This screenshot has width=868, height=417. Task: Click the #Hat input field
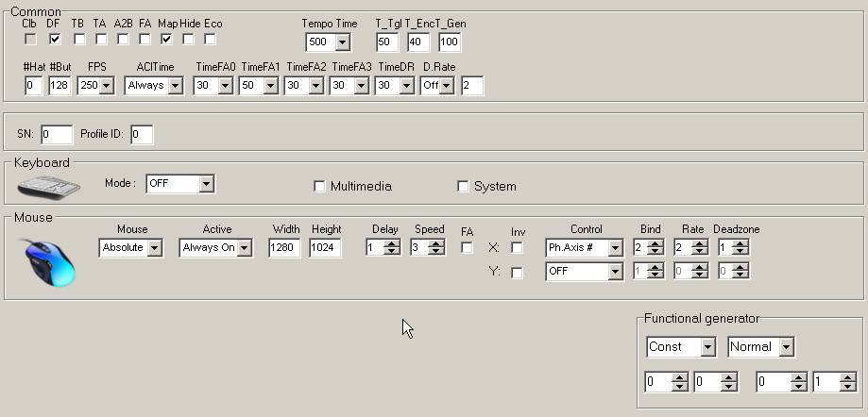33,86
